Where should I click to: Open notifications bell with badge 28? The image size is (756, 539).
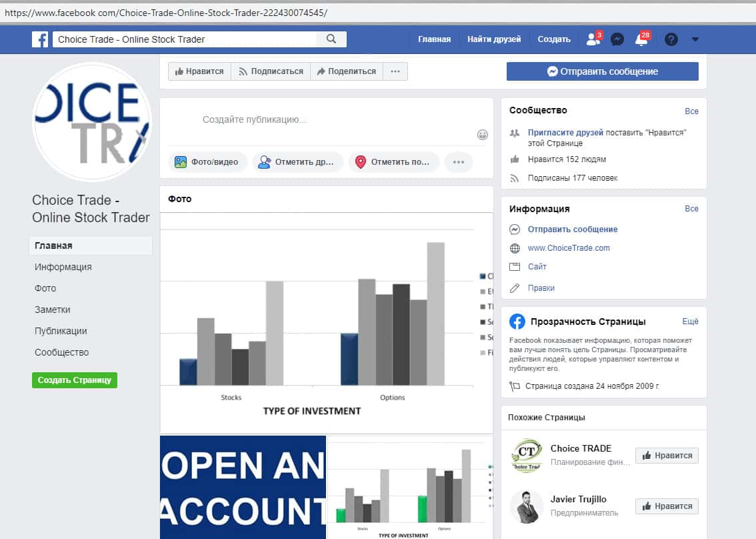642,39
